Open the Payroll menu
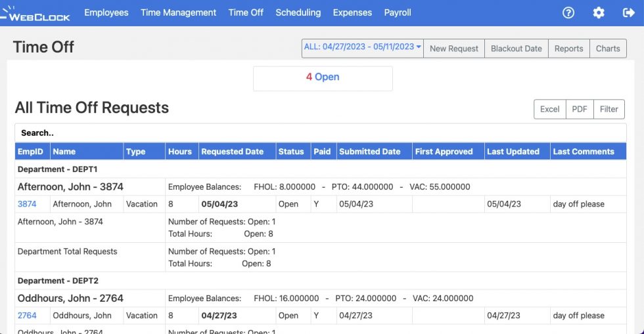The height and width of the screenshot is (334, 644). click(397, 12)
